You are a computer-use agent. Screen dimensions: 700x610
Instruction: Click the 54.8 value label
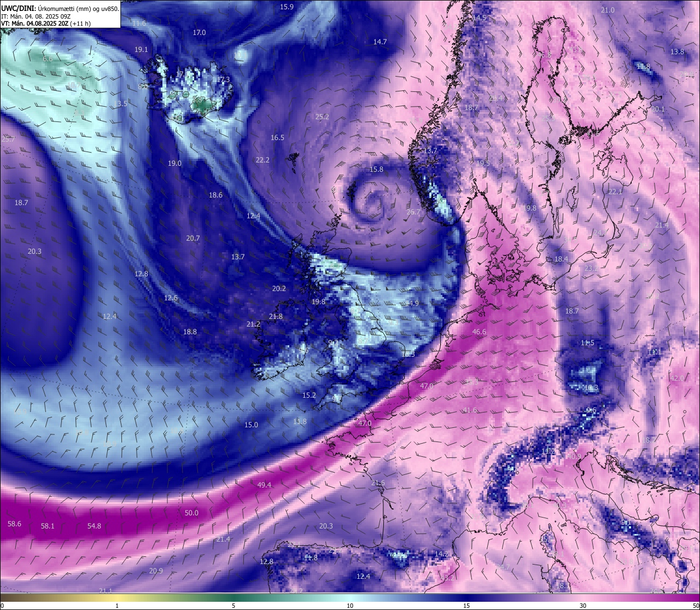point(94,526)
